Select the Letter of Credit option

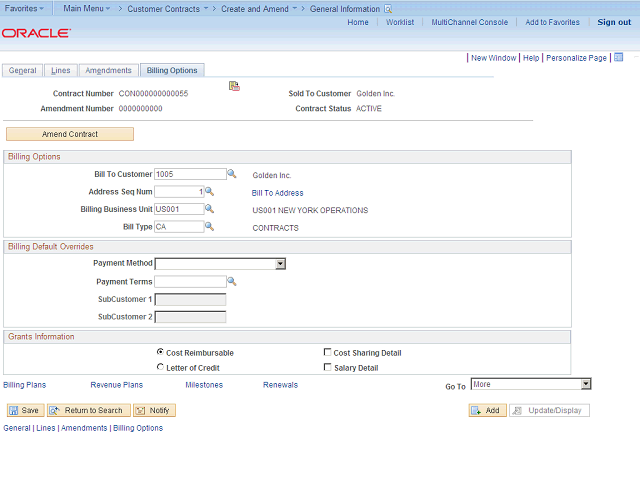pos(160,367)
